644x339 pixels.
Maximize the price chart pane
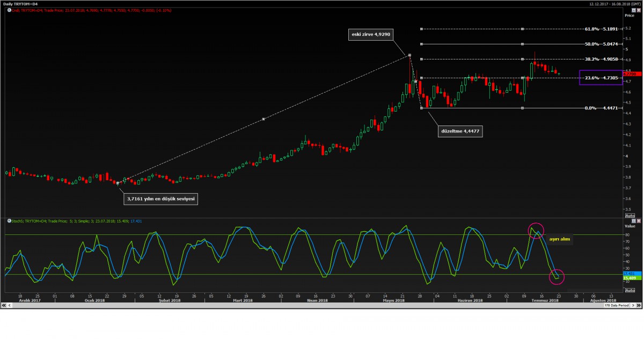(x=633, y=10)
